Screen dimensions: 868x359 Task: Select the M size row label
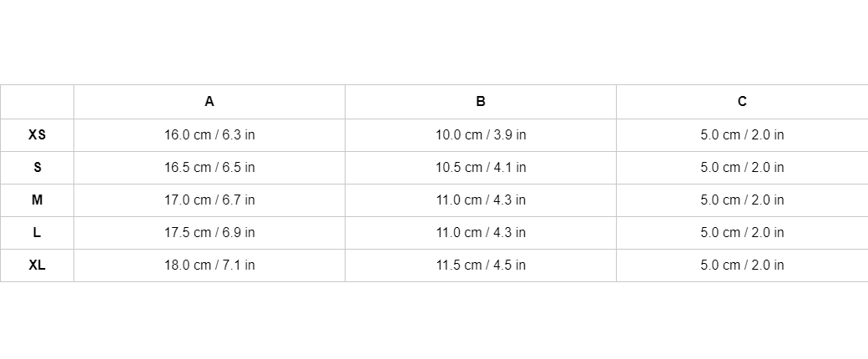(x=37, y=200)
